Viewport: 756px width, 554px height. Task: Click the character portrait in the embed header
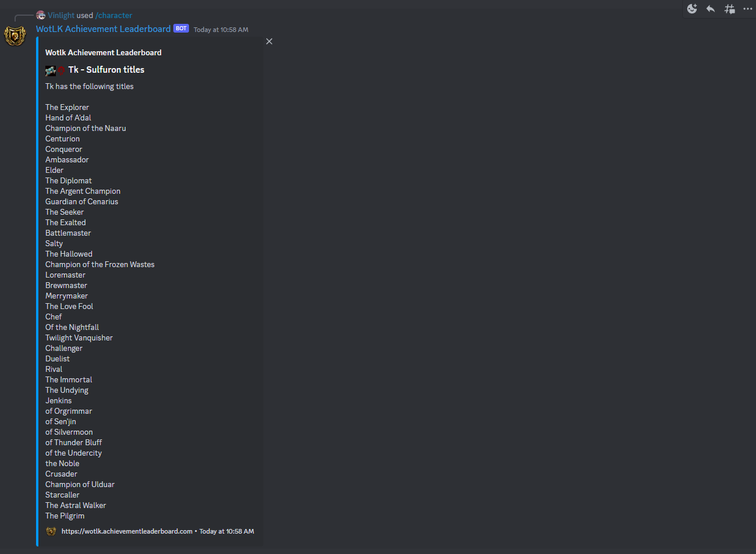51,69
